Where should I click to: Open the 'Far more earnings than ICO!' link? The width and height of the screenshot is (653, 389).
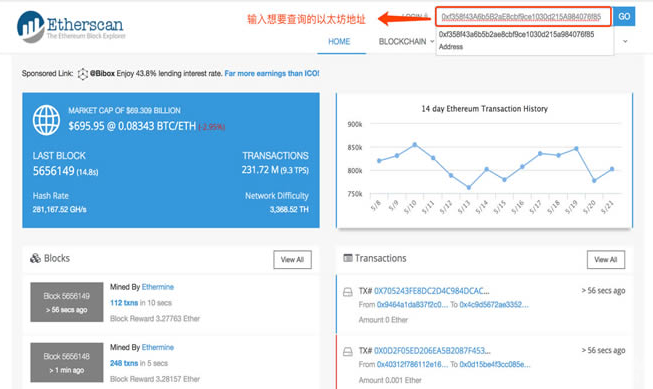(272, 74)
